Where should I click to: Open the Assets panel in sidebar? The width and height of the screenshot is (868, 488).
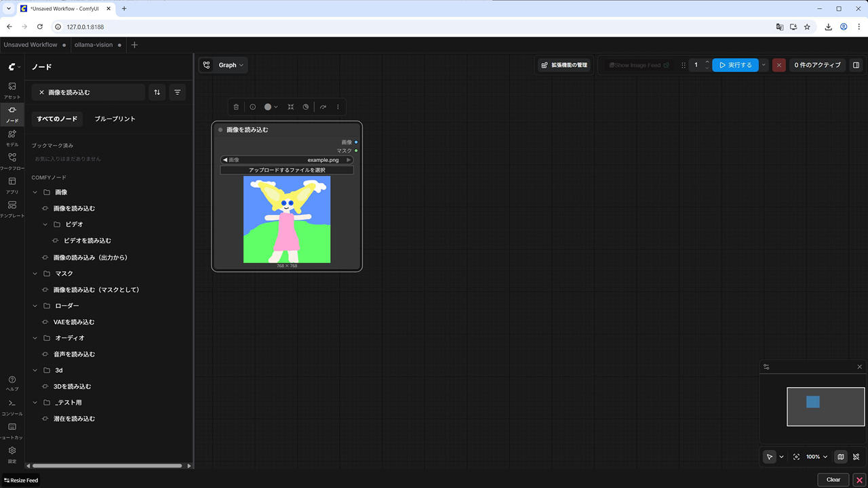(x=12, y=90)
